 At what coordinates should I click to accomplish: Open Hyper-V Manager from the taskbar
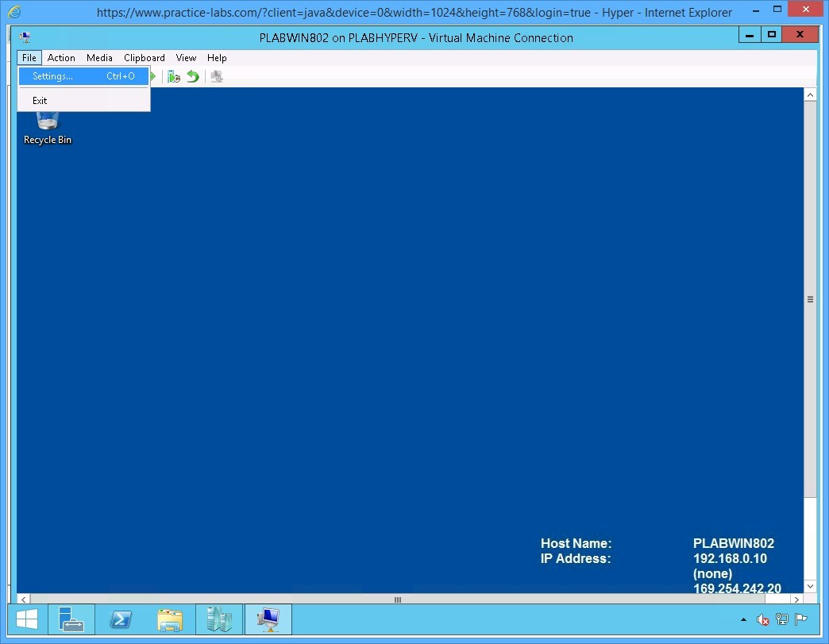[219, 619]
